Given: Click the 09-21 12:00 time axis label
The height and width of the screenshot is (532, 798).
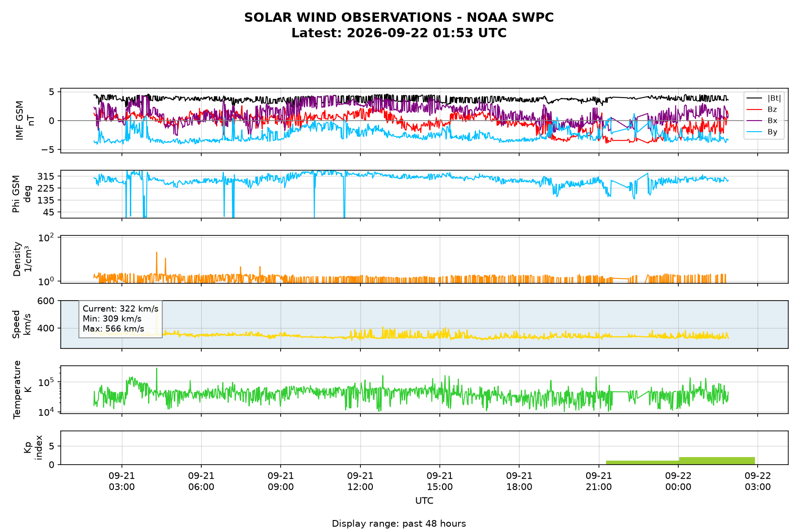Looking at the screenshot, I should point(360,481).
